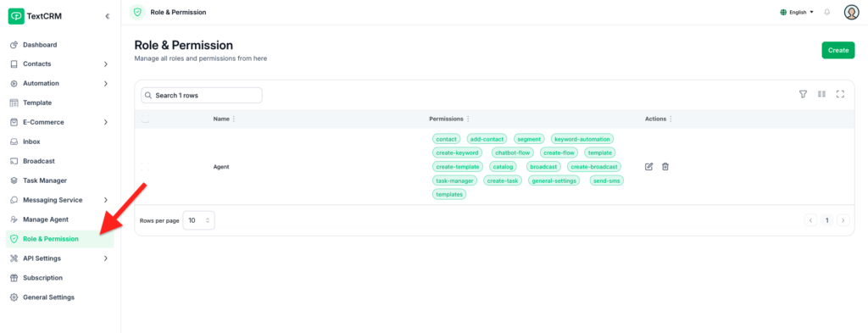
Task: Go to the previous page arrow
Action: point(811,220)
